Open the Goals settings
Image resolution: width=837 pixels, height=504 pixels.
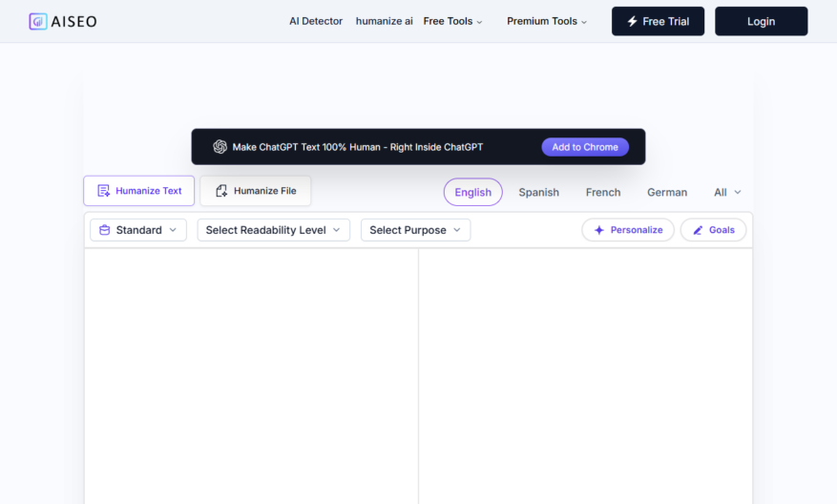[x=713, y=230]
